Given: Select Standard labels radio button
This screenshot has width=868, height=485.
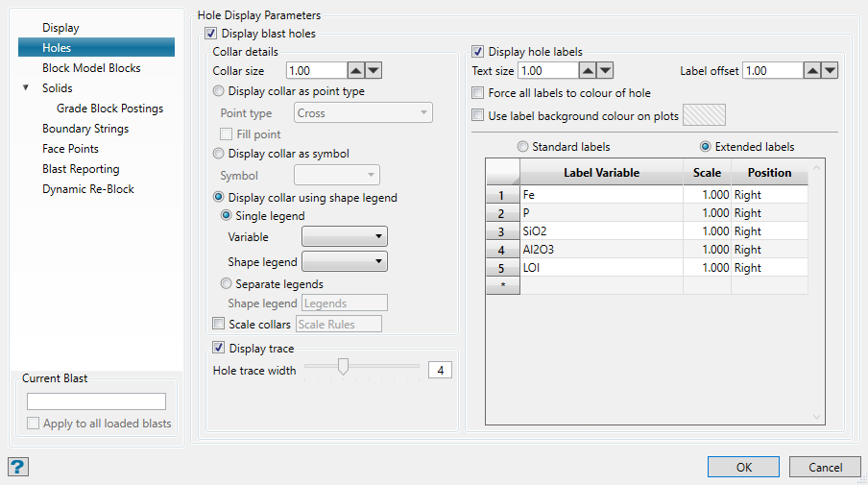Looking at the screenshot, I should pos(522,147).
